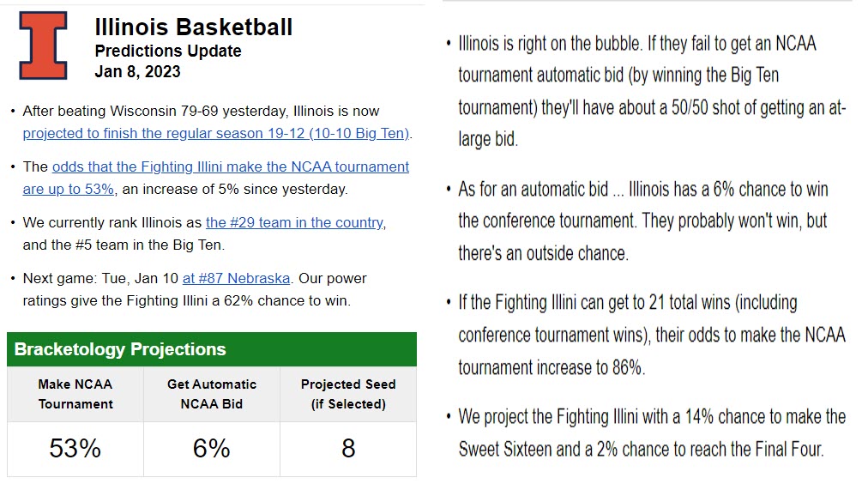868x490 pixels.
Task: Click the Sweet Sixteen and Final Four paragraph
Action: pos(650,433)
